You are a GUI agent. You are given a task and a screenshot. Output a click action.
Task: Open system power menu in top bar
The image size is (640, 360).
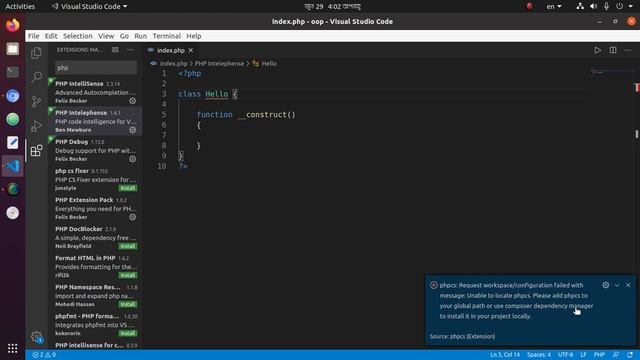point(624,7)
